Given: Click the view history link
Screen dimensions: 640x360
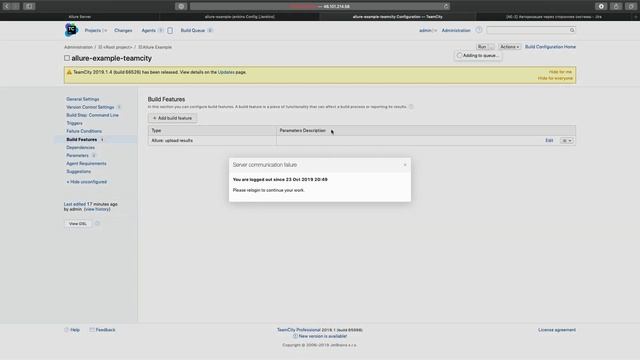Looking at the screenshot, I should pos(97,209).
